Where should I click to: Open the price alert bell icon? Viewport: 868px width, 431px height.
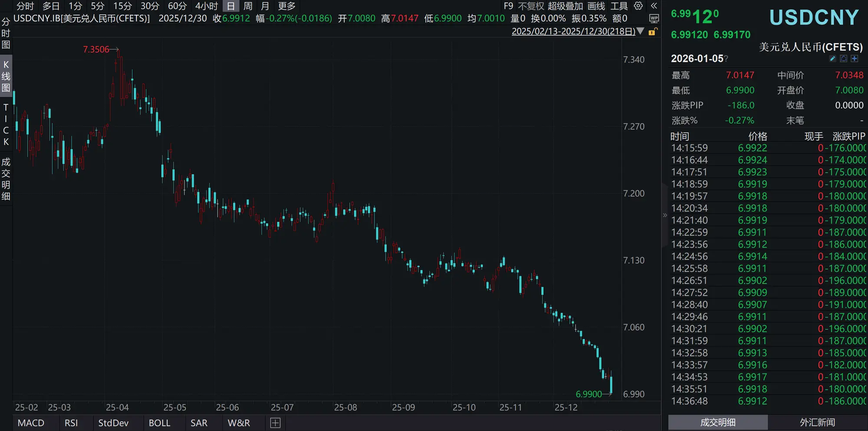click(844, 59)
